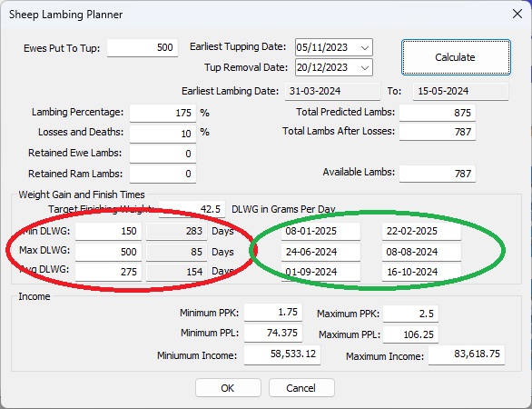Click the DLWG in Grams Per Day text
Viewport: 532px width, 409px height.
coord(283,209)
